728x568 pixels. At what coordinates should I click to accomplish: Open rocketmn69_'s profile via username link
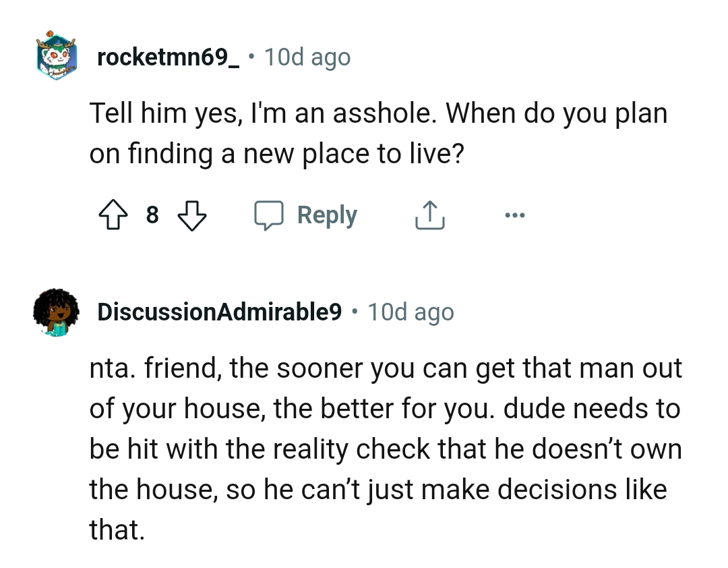tap(167, 57)
